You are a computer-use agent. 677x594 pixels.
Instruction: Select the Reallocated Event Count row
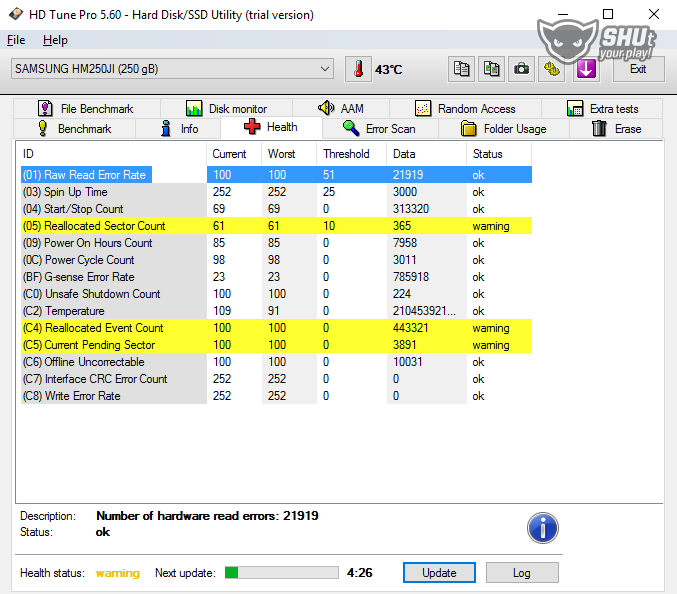[x=276, y=328]
